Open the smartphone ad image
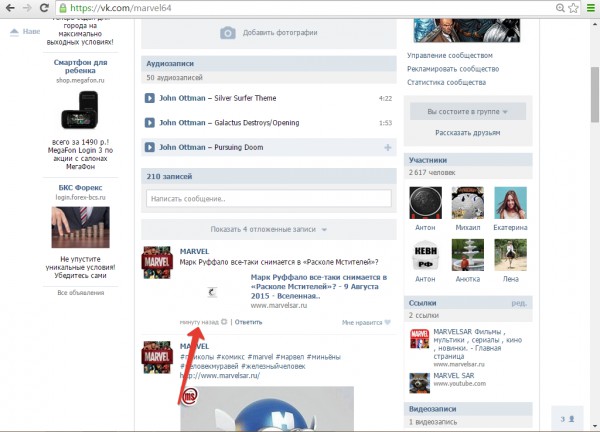 pyautogui.click(x=80, y=110)
